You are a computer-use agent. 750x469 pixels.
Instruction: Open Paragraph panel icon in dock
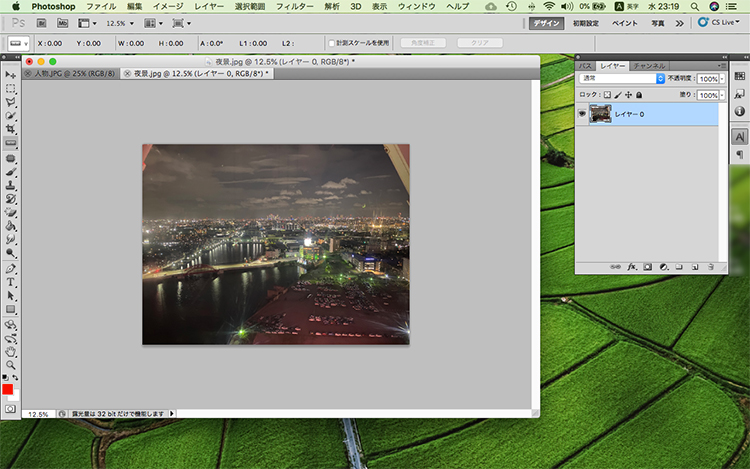[x=739, y=154]
